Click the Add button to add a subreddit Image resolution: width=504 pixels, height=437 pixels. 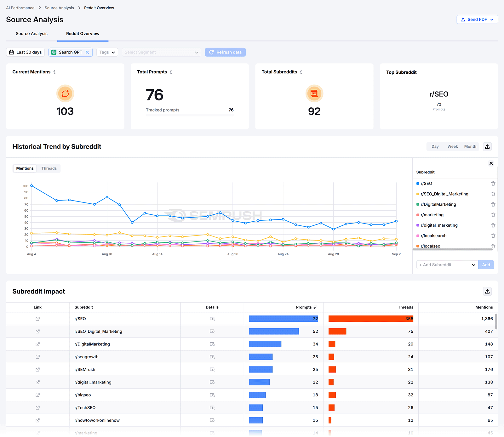(486, 265)
